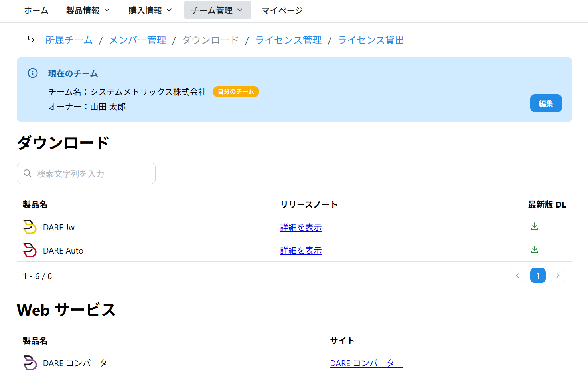Go to next page of downloads
This screenshot has height=379, width=588.
point(558,276)
